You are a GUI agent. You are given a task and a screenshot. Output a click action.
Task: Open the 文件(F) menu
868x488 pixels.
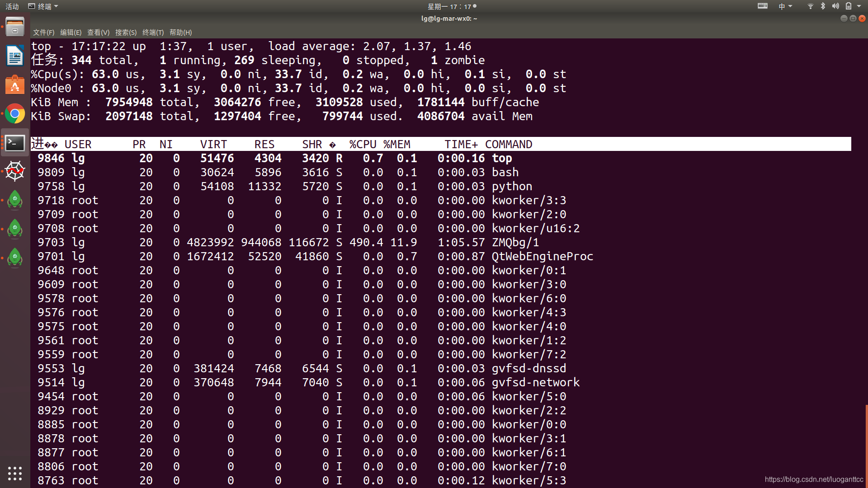[43, 33]
